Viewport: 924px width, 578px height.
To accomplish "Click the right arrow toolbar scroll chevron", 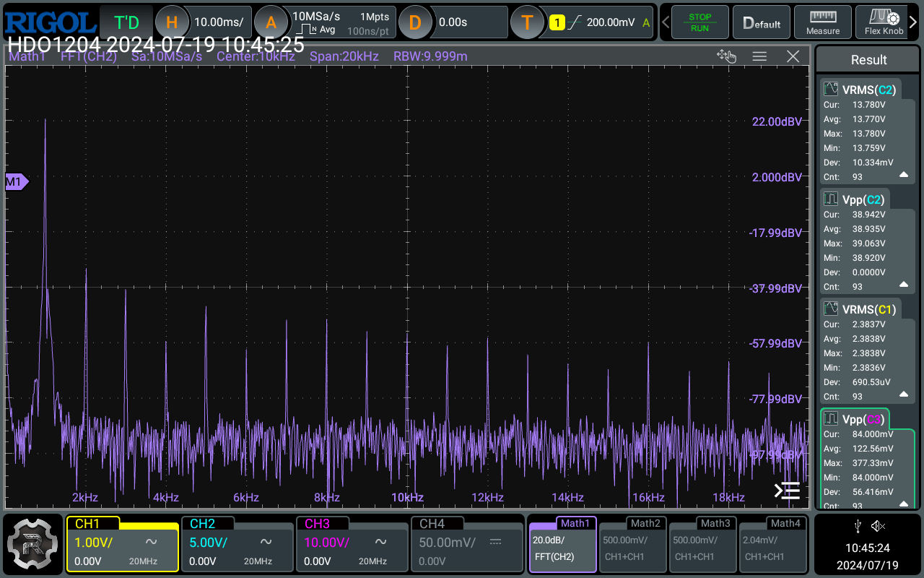I will (x=913, y=22).
